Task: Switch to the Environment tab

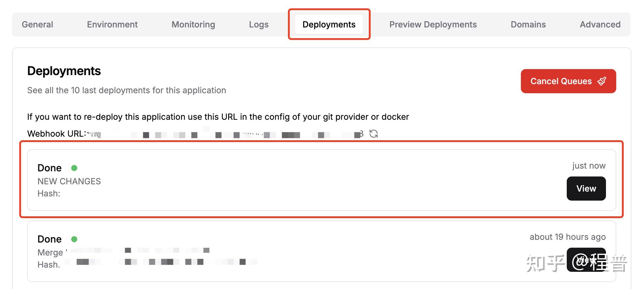Action: [x=112, y=24]
